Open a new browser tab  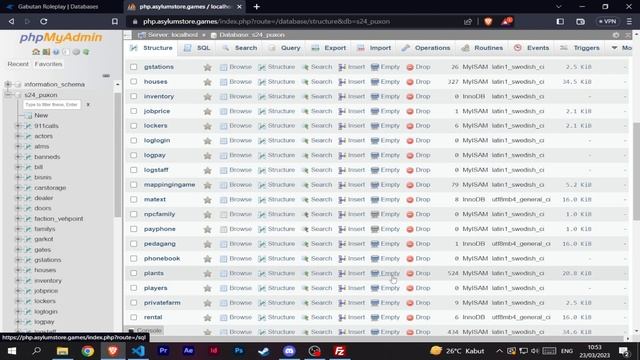[256, 7]
